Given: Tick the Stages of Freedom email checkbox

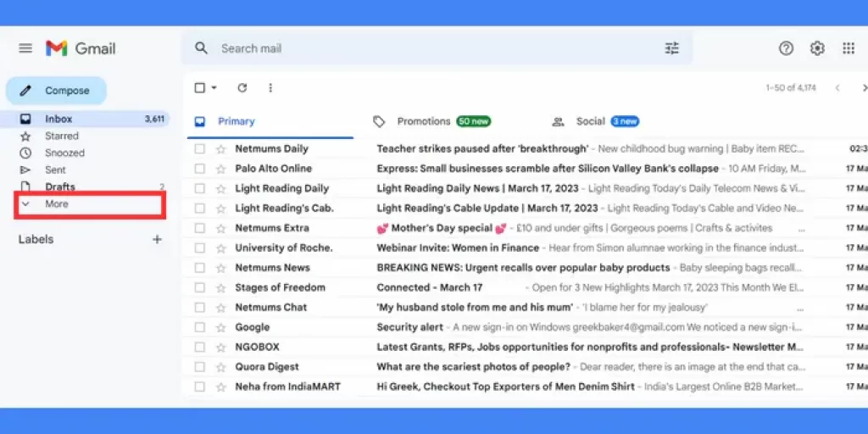Looking at the screenshot, I should 200,288.
